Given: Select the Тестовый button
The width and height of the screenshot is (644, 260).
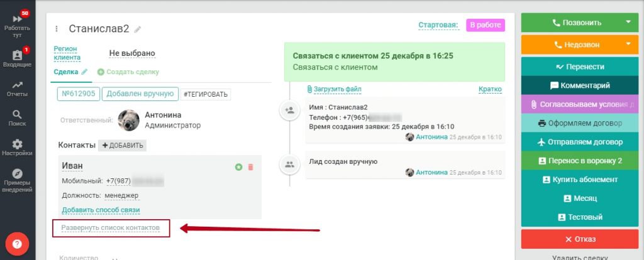Looking at the screenshot, I should [x=581, y=217].
